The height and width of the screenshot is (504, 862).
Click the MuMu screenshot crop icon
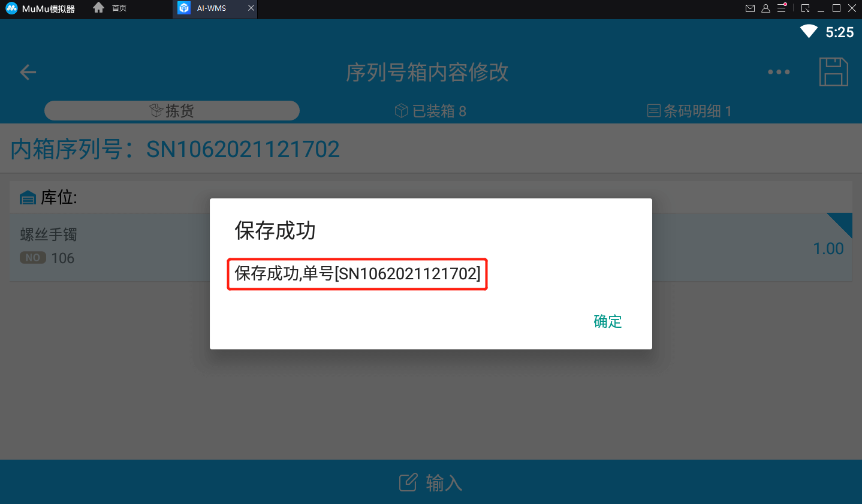[805, 8]
